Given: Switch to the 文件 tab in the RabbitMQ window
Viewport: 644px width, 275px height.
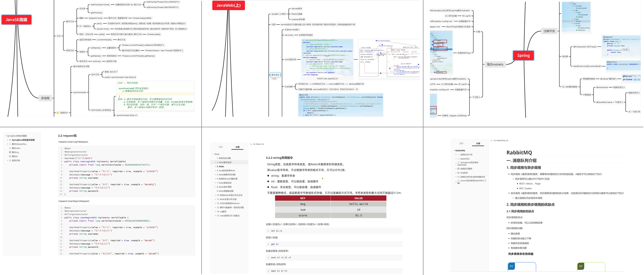Looking at the screenshot, I should click(x=461, y=143).
